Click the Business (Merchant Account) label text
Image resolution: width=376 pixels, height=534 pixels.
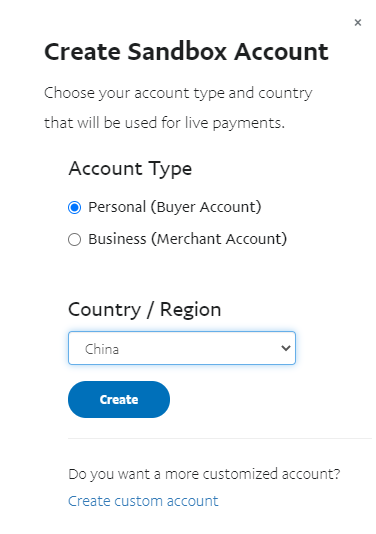(x=188, y=239)
